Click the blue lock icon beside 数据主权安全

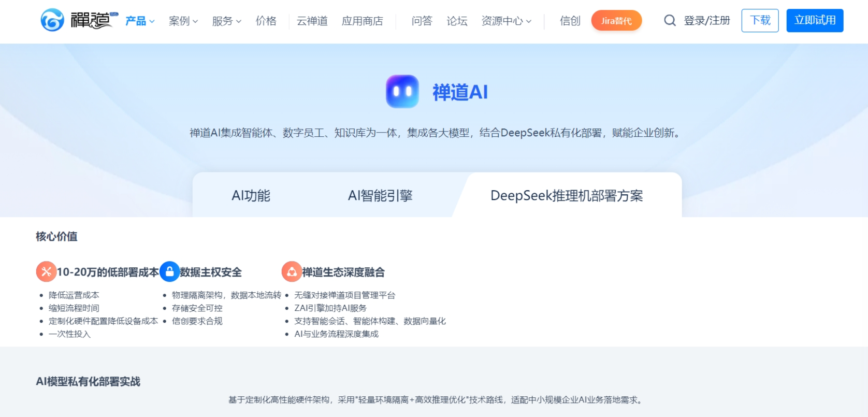(x=169, y=271)
